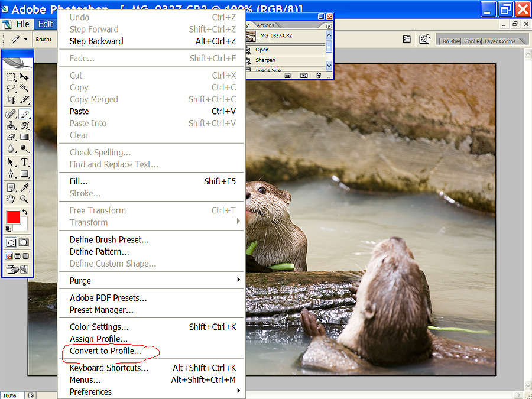Image resolution: width=532 pixels, height=399 pixels.
Task: Open the File menu
Action: (x=22, y=24)
